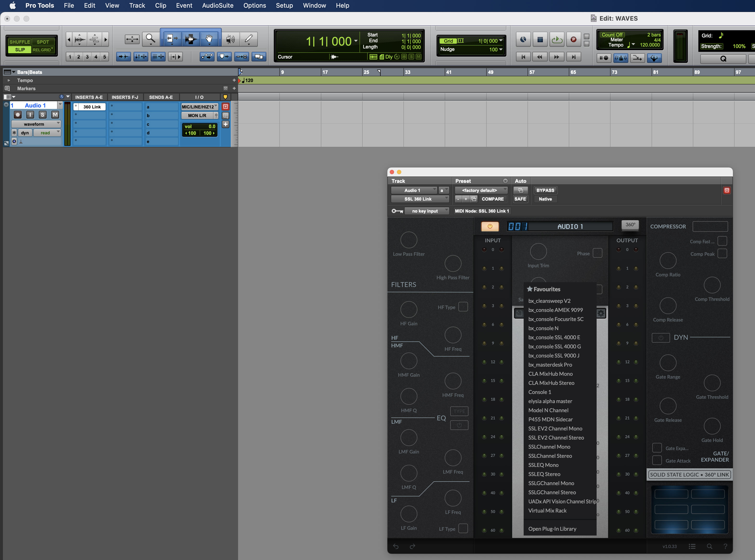Select the Pencil tool
This screenshot has height=560, width=755.
coord(248,39)
